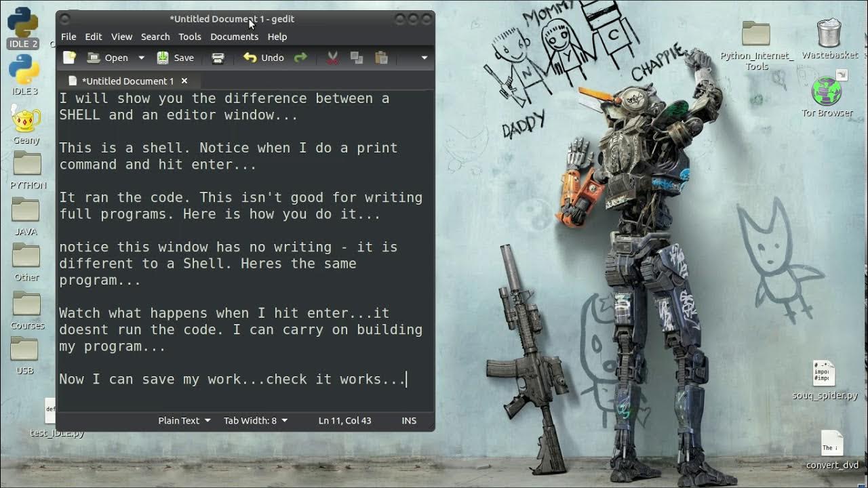The image size is (868, 488).
Task: Paste from clipboard with the paste icon
Action: click(381, 58)
